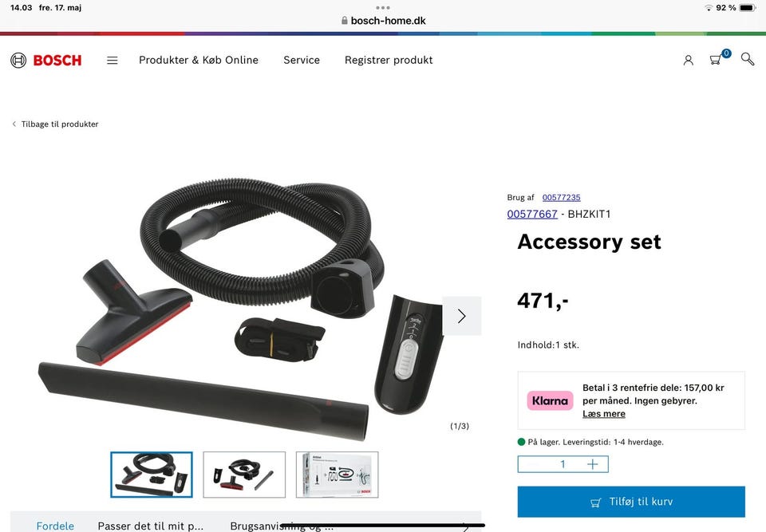Open the shopping cart icon
The image size is (766, 532).
[716, 60]
